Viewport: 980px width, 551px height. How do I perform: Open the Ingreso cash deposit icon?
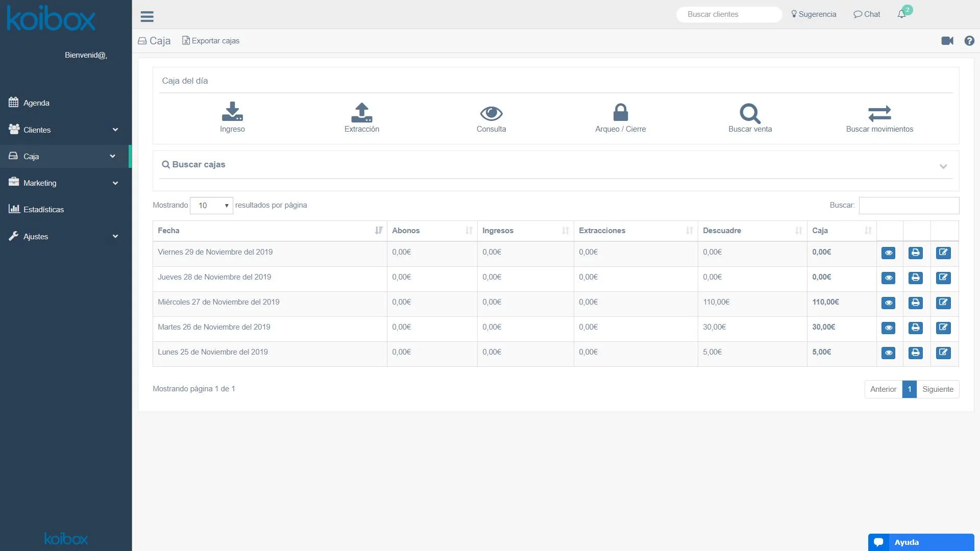[x=232, y=112]
